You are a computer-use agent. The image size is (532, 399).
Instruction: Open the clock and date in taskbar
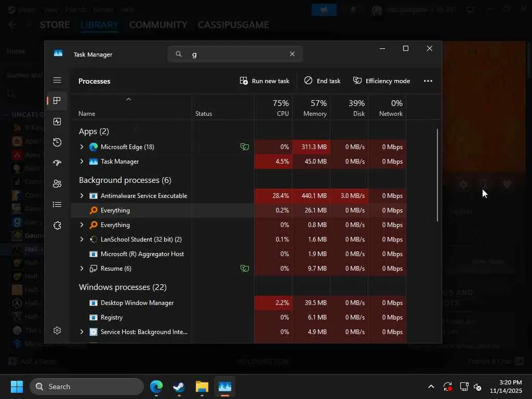pyautogui.click(x=506, y=387)
